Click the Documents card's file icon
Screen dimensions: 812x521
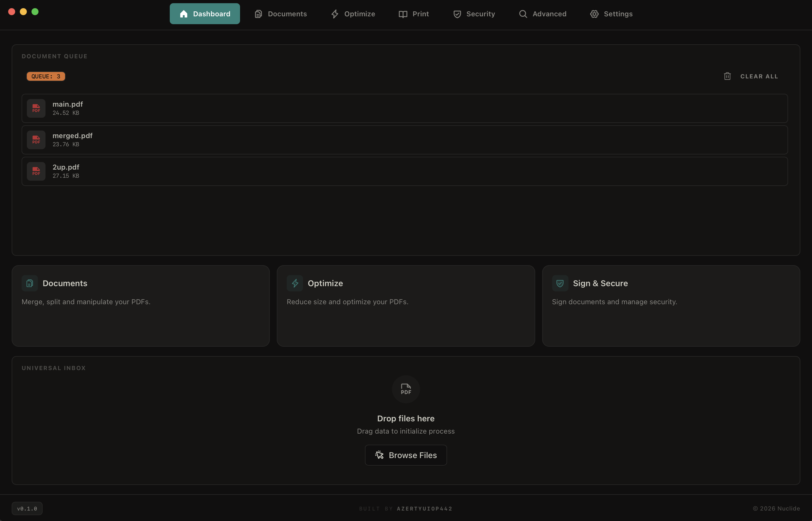30,283
